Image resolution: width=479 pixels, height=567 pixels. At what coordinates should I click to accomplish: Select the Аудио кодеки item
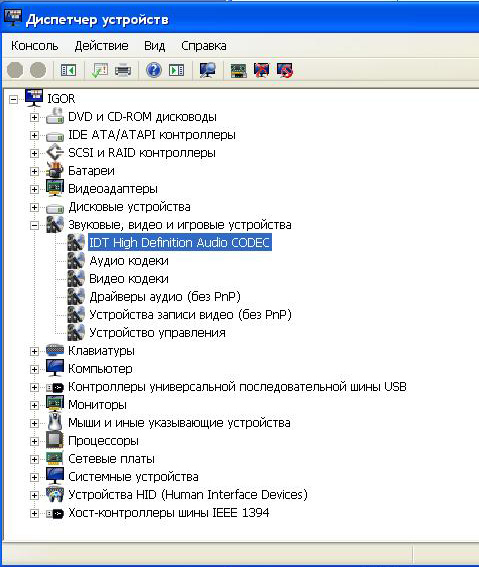point(129,261)
